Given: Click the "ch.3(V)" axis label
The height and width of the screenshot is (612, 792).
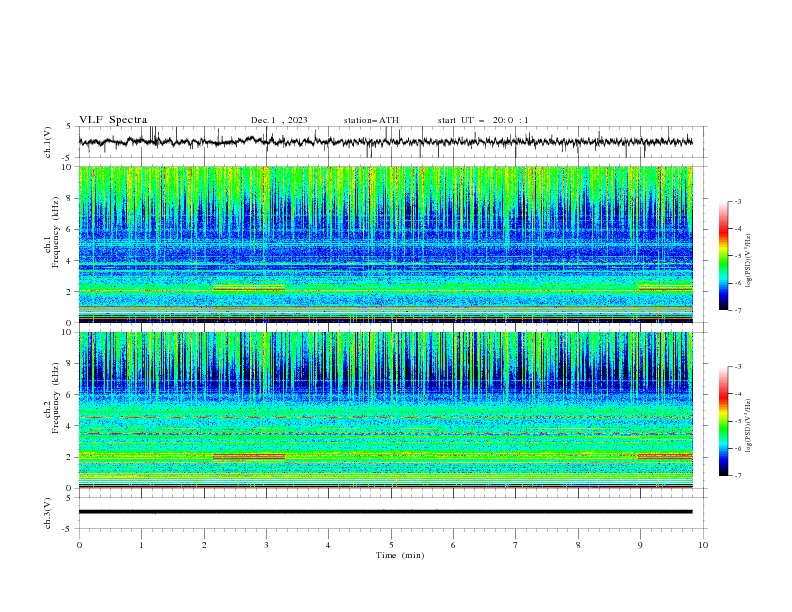Looking at the screenshot, I should (x=48, y=513).
